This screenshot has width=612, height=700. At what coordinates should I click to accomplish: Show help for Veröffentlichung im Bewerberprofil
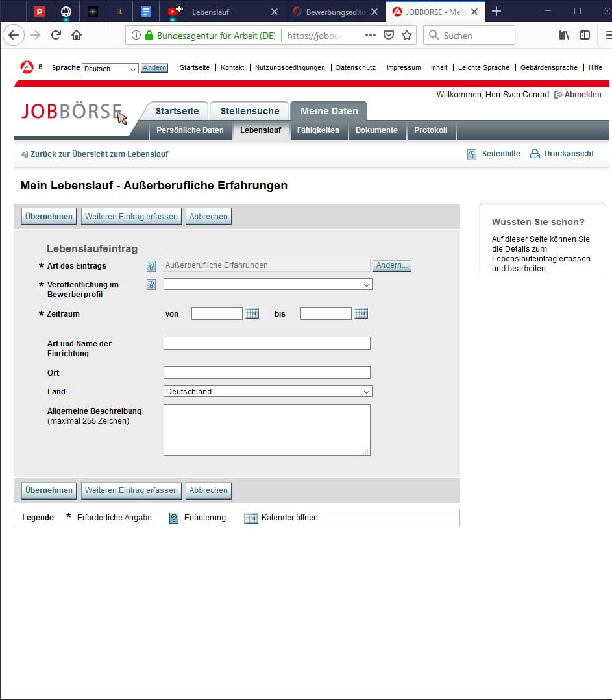point(151,284)
